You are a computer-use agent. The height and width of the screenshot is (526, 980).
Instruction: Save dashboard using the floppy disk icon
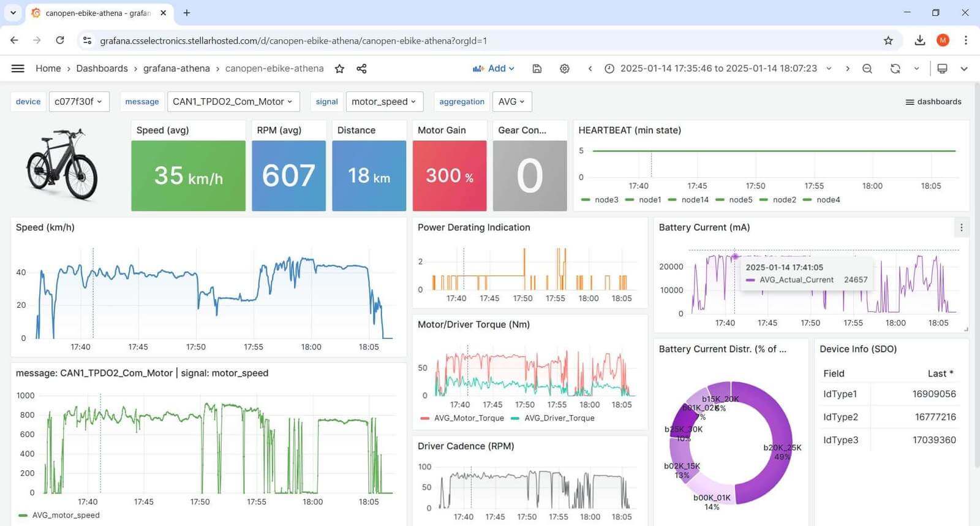[x=537, y=69]
